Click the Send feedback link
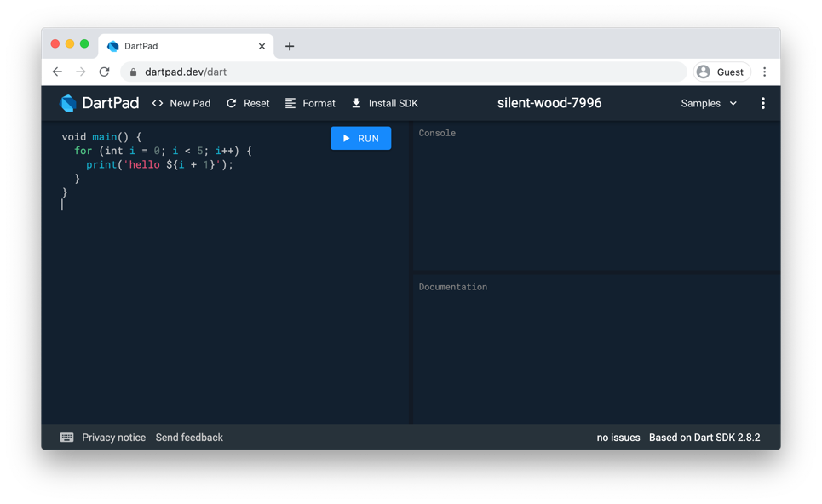822x504 pixels. tap(189, 437)
